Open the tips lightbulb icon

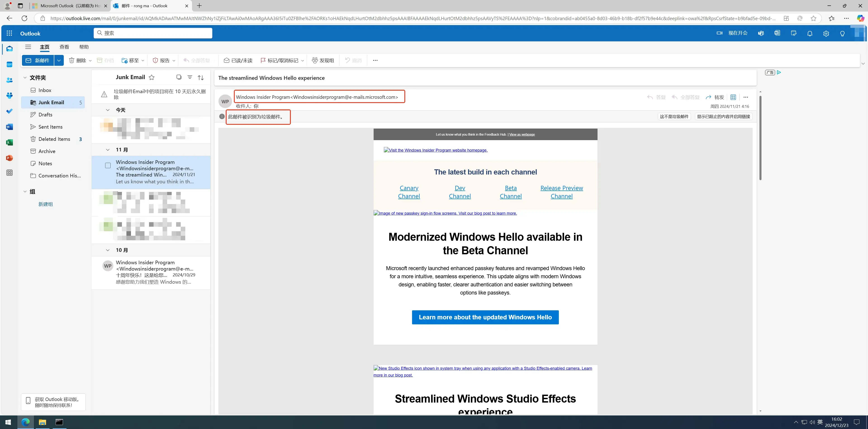click(x=842, y=33)
